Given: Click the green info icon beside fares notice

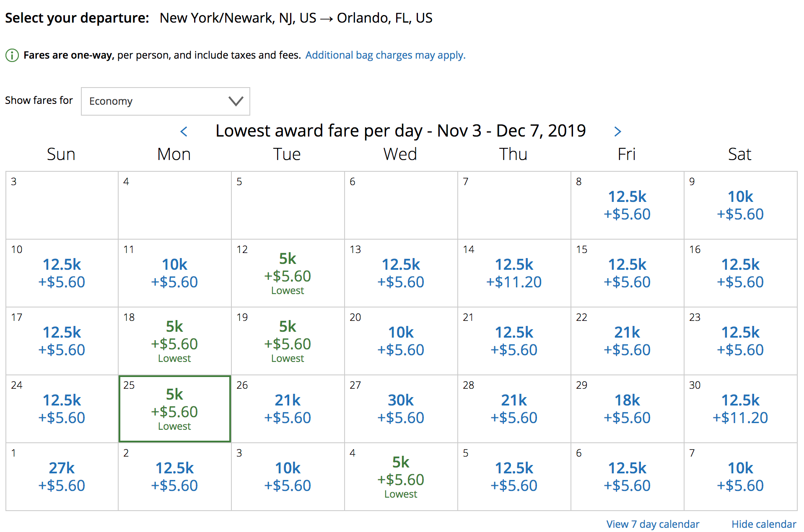Looking at the screenshot, I should click(12, 55).
